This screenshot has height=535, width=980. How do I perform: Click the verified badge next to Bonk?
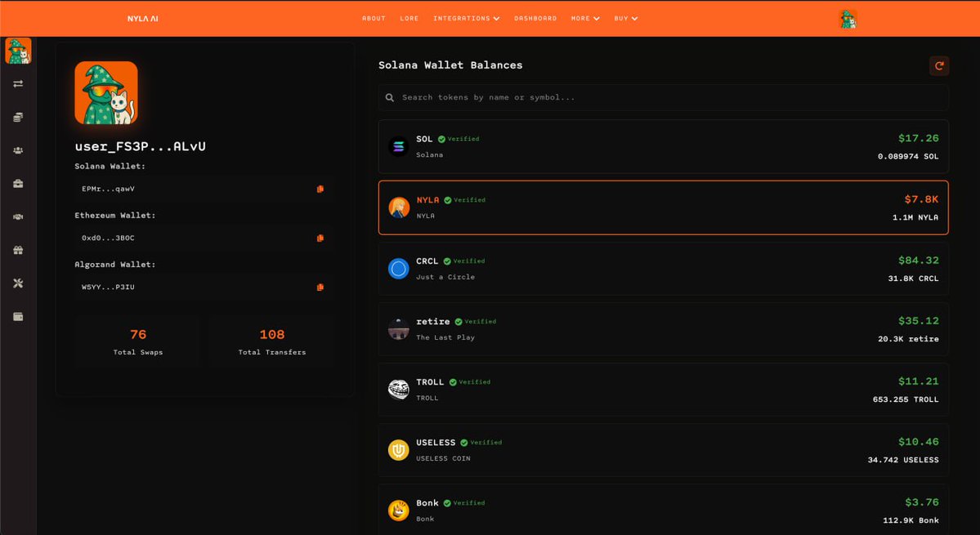(463, 503)
